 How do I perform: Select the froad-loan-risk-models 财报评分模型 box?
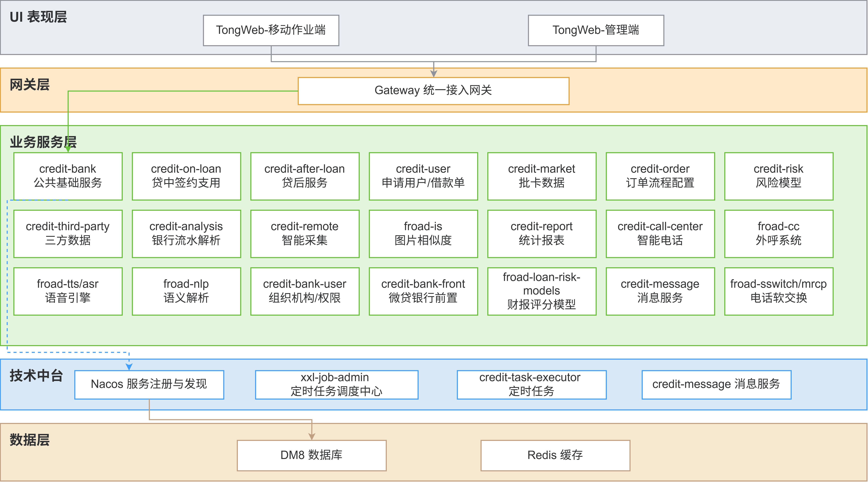pos(542,291)
